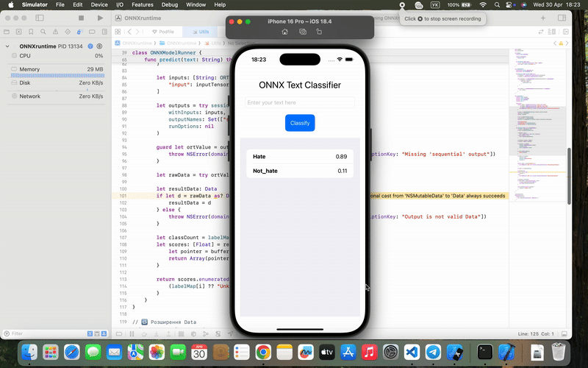Collapse the ONNXruntime process disclosure triangle
This screenshot has height=368, width=588.
pyautogui.click(x=7, y=46)
